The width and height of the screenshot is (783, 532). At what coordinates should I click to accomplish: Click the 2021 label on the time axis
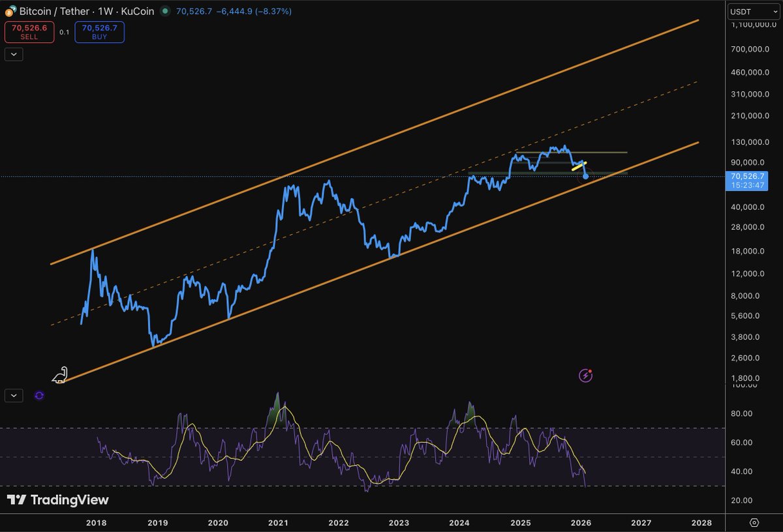click(278, 523)
